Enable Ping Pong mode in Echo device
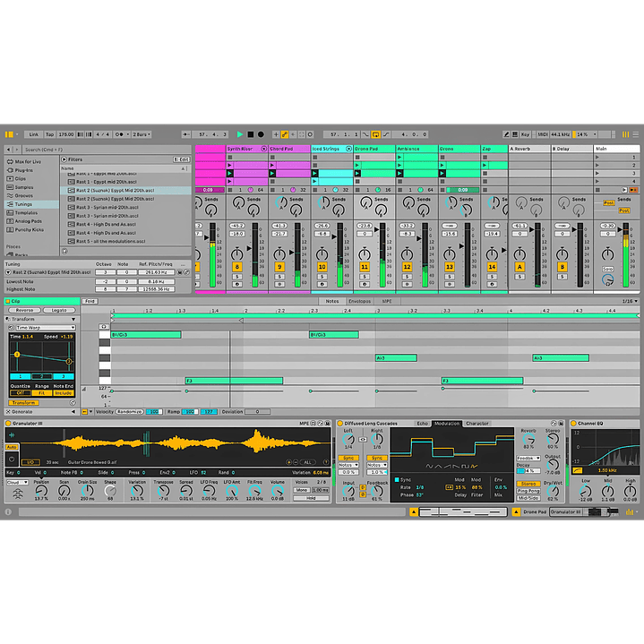Screen dimensions: 644x644 [x=529, y=491]
